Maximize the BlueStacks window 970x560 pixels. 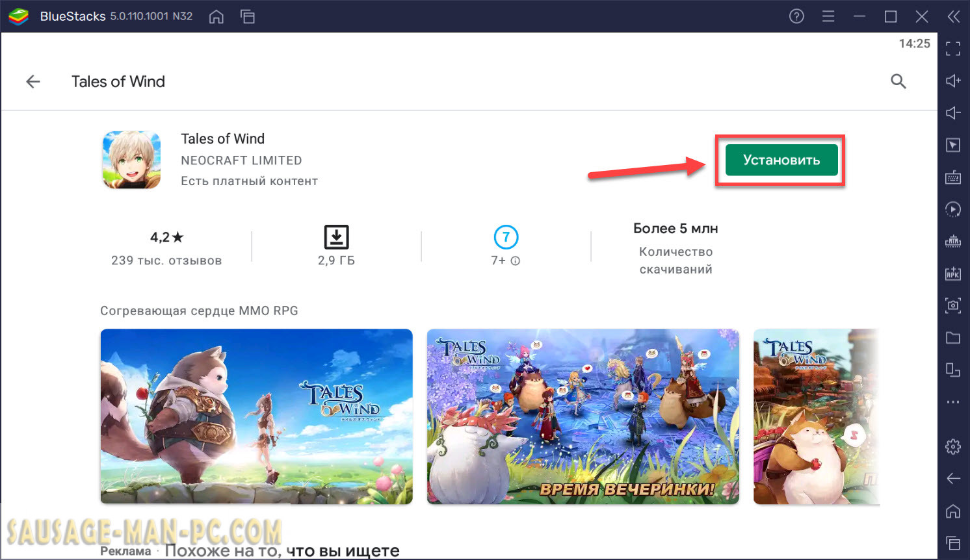click(891, 16)
